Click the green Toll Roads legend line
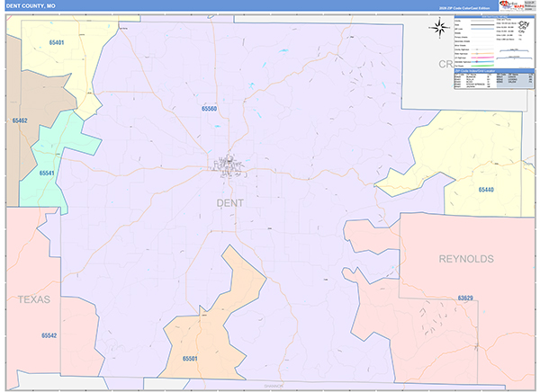The image size is (540, 392). click(x=482, y=66)
